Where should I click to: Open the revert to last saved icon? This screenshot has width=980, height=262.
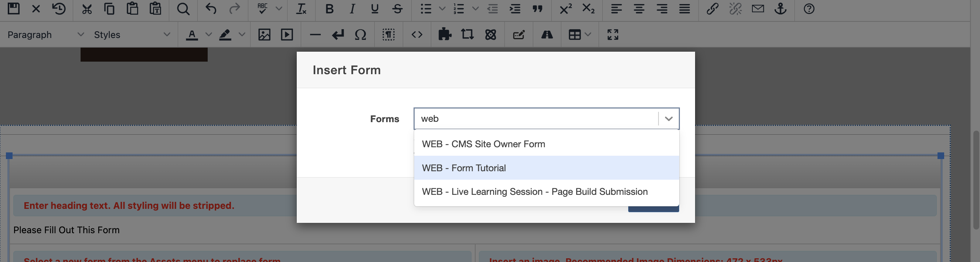[x=59, y=9]
